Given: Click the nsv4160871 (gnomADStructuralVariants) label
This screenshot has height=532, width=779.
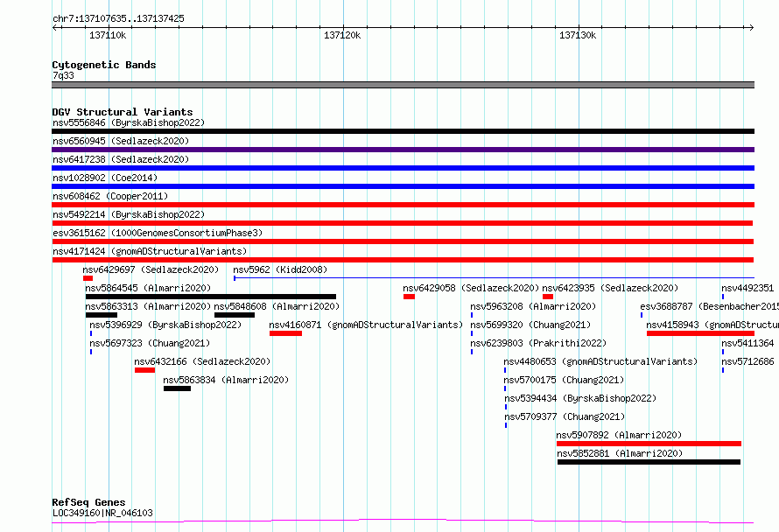Looking at the screenshot, I should [x=366, y=325].
